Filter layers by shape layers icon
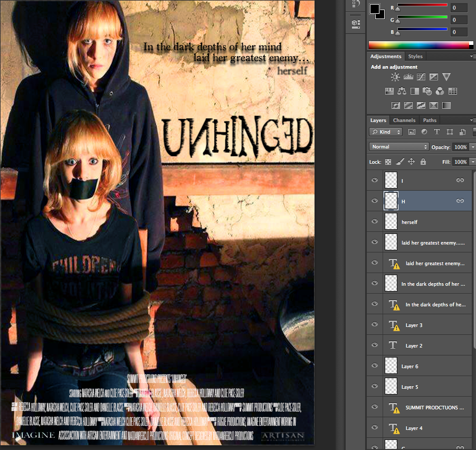The width and height of the screenshot is (476, 450). (450, 132)
